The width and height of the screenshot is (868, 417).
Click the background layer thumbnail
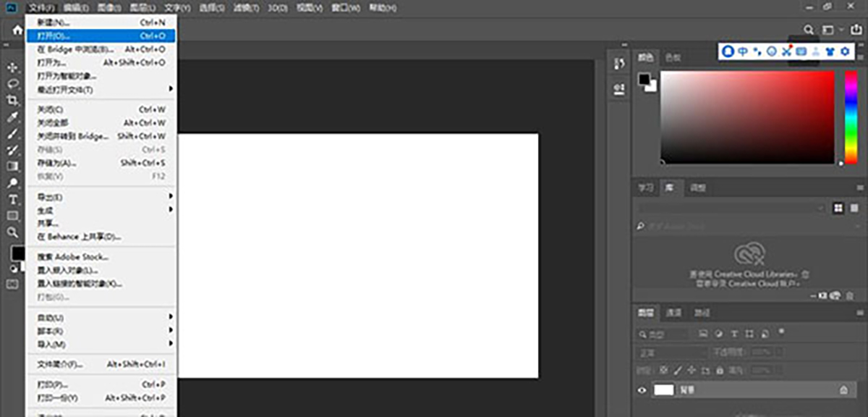[x=663, y=390]
